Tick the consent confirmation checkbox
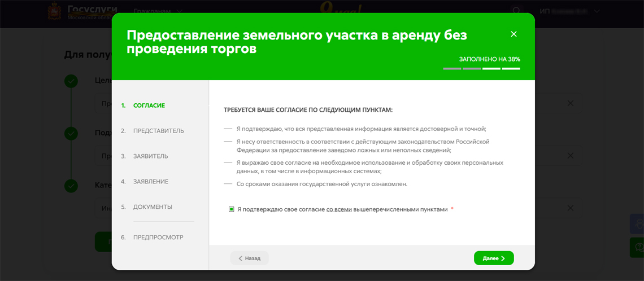This screenshot has height=281, width=644. click(x=231, y=209)
